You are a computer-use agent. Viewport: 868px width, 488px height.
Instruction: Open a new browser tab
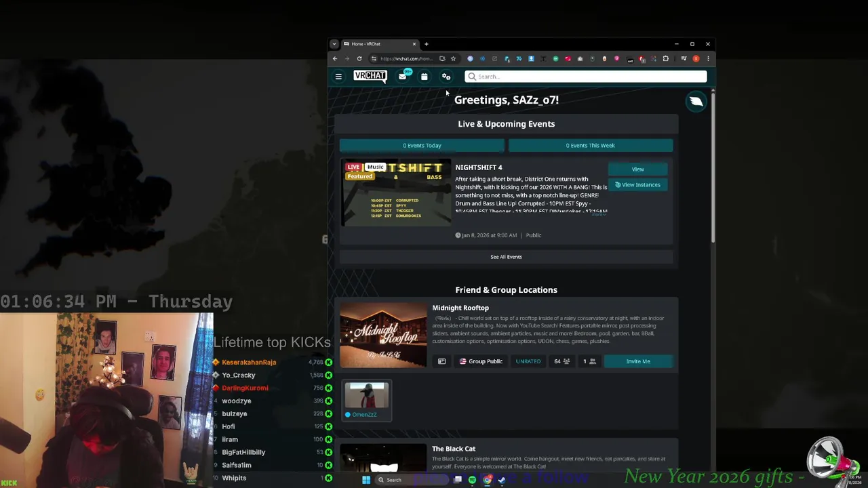pyautogui.click(x=427, y=44)
